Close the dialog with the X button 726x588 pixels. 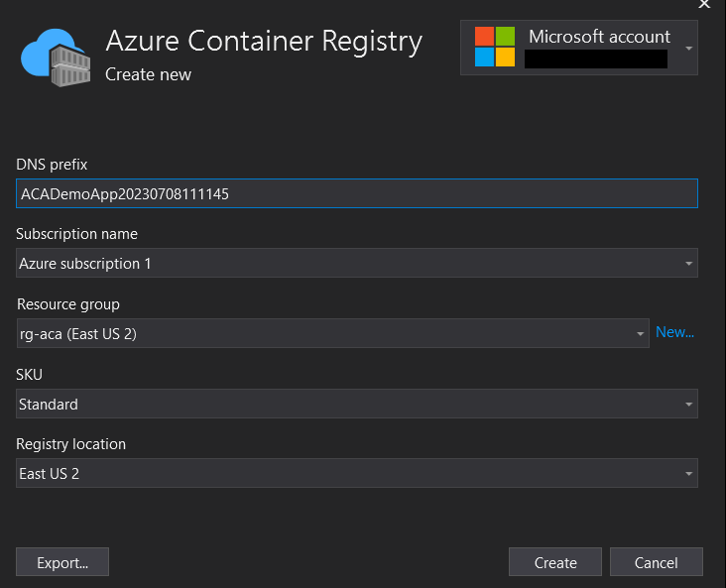(704, 5)
